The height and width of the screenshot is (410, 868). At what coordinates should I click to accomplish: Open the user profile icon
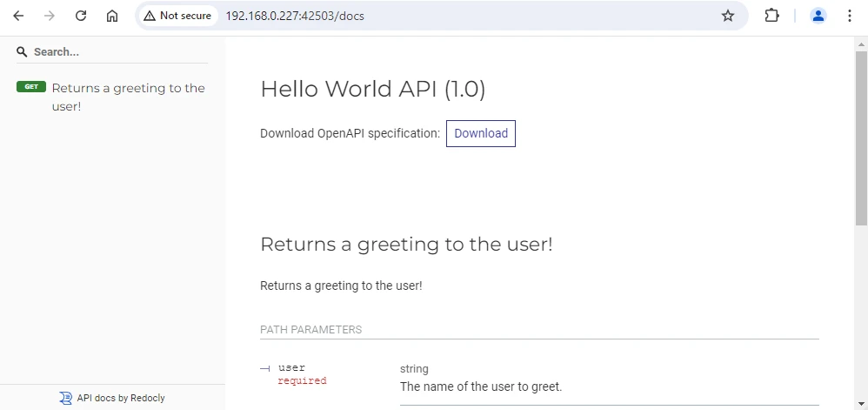818,16
